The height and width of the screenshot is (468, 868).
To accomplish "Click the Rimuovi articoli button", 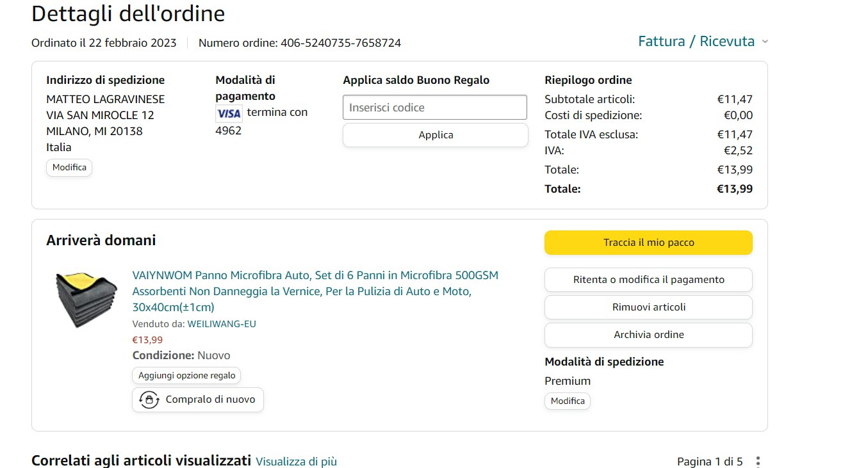I will [648, 307].
